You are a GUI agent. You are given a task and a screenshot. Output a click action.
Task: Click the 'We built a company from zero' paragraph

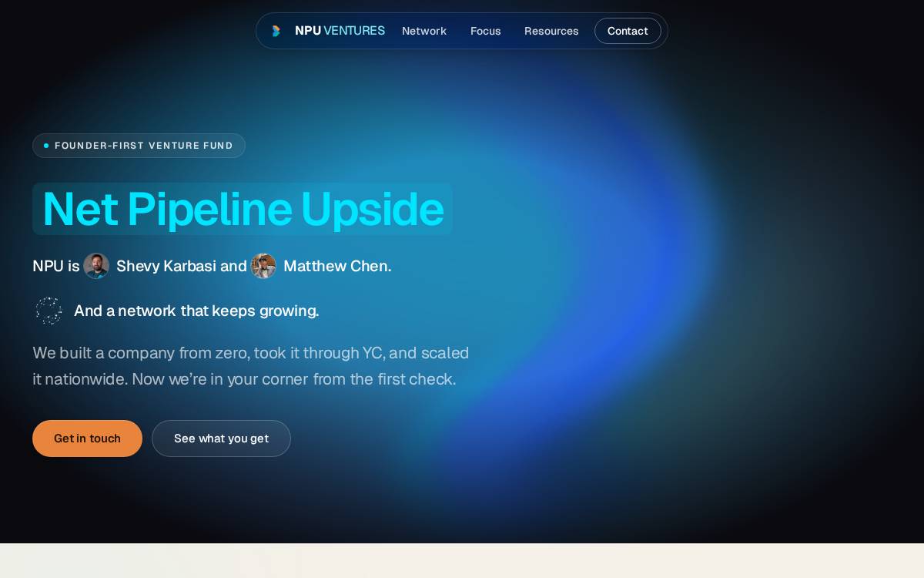coord(251,366)
